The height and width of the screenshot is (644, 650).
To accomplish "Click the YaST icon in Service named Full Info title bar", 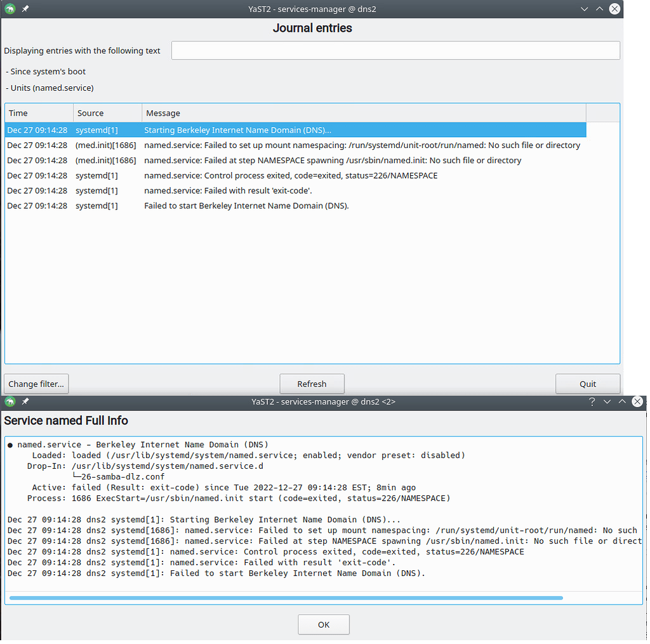I will [x=10, y=401].
